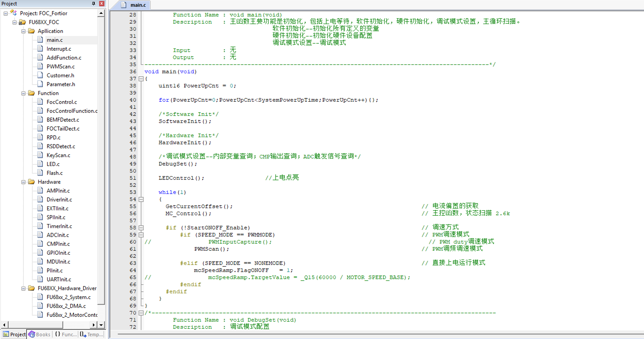Collapse the Project: FOC_Fortior root node
This screenshot has height=339, width=644.
[x=6, y=14]
